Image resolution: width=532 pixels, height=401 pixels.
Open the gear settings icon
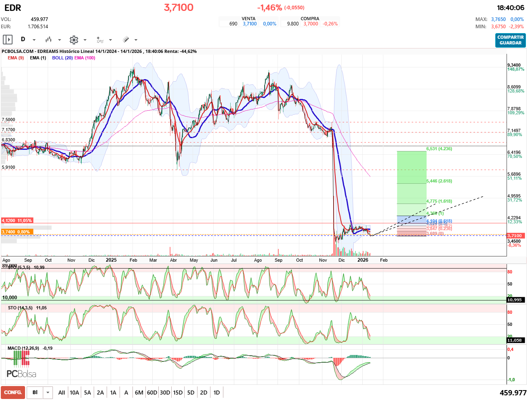coord(74,40)
